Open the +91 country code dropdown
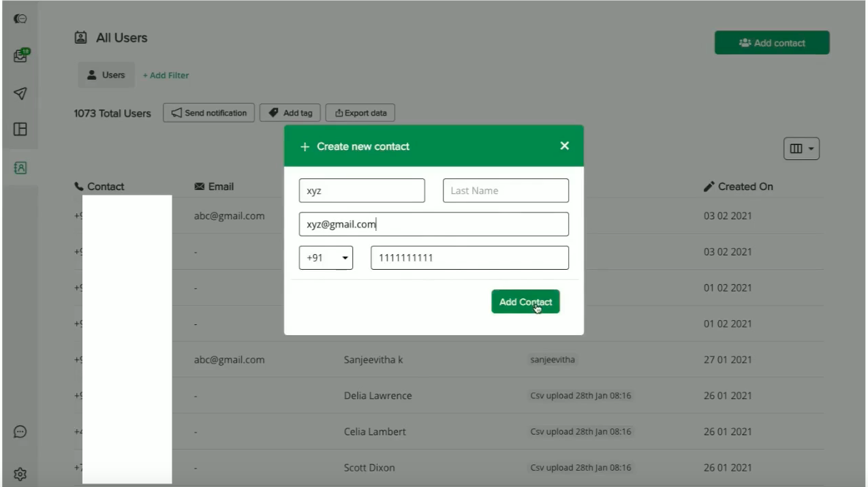This screenshot has height=487, width=868. 326,257
